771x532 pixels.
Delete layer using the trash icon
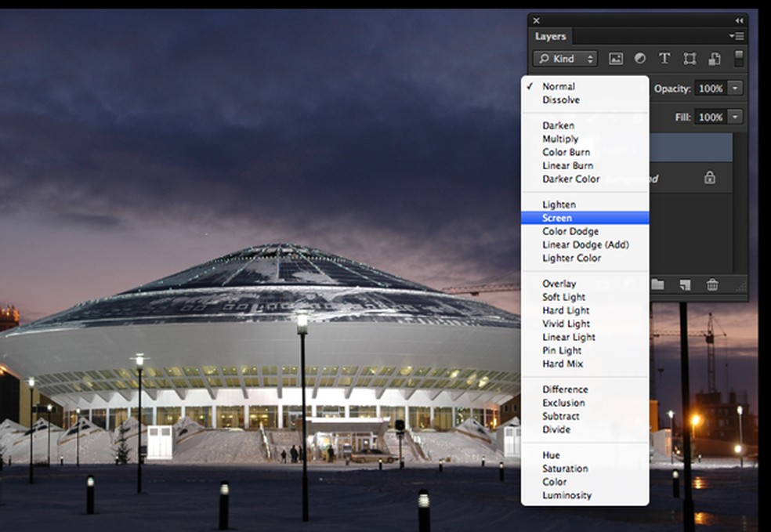pos(712,285)
